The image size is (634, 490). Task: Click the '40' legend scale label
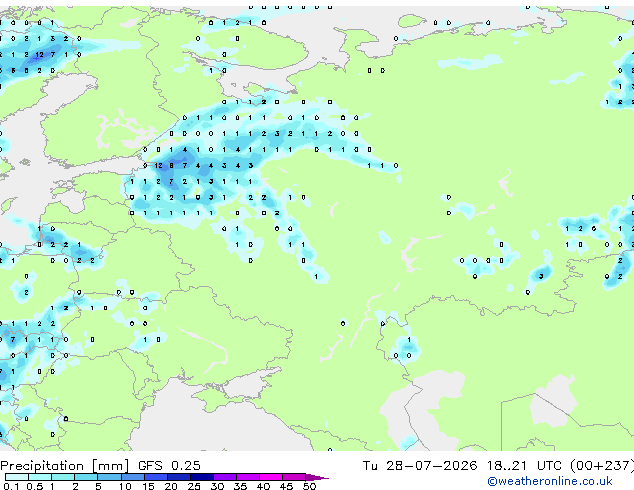coord(264,486)
